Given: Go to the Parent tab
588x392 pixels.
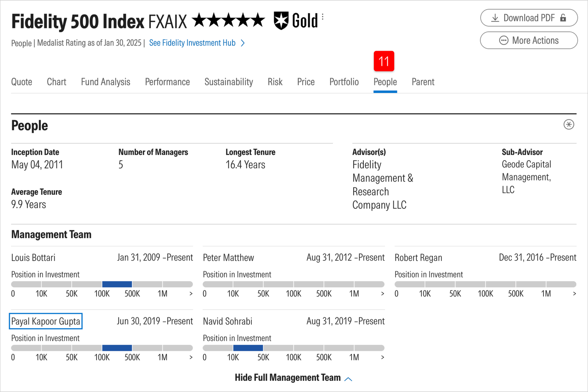Looking at the screenshot, I should (x=423, y=82).
